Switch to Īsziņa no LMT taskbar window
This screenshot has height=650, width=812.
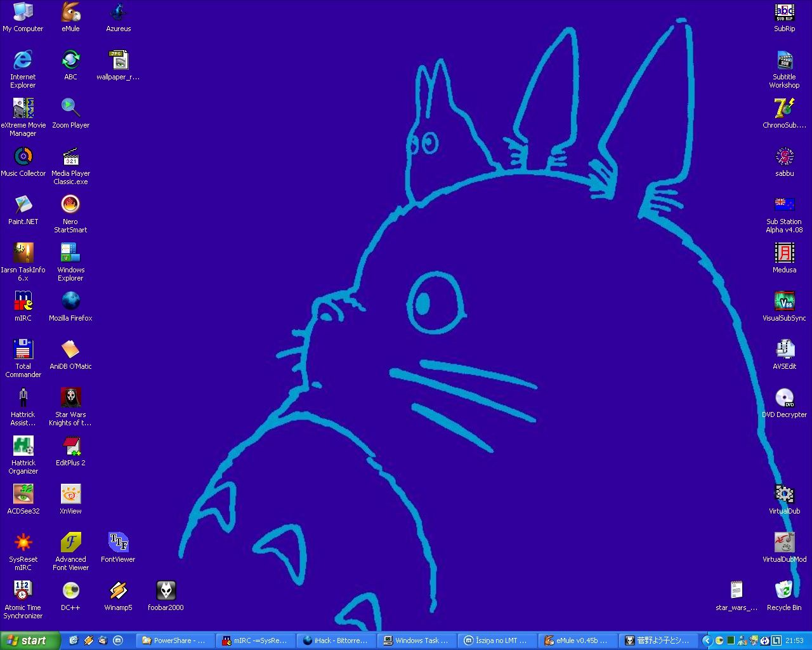pyautogui.click(x=497, y=640)
